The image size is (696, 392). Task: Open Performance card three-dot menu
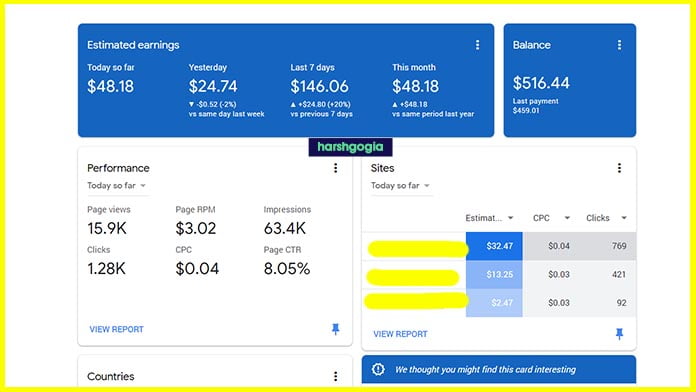click(x=336, y=168)
